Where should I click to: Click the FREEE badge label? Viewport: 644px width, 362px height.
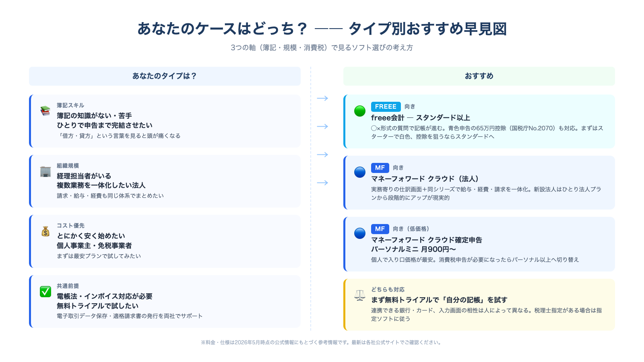click(x=386, y=107)
